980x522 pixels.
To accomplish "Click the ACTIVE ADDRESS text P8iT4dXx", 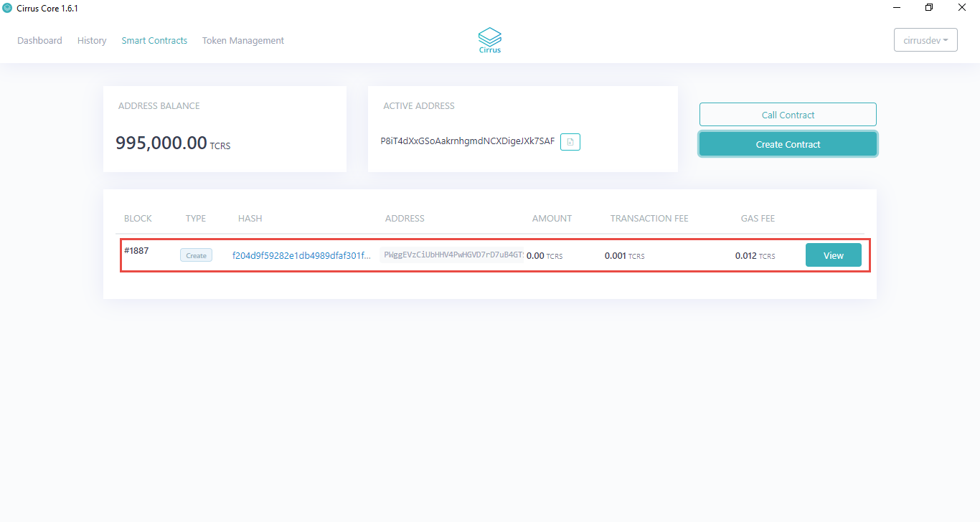I will 468,141.
